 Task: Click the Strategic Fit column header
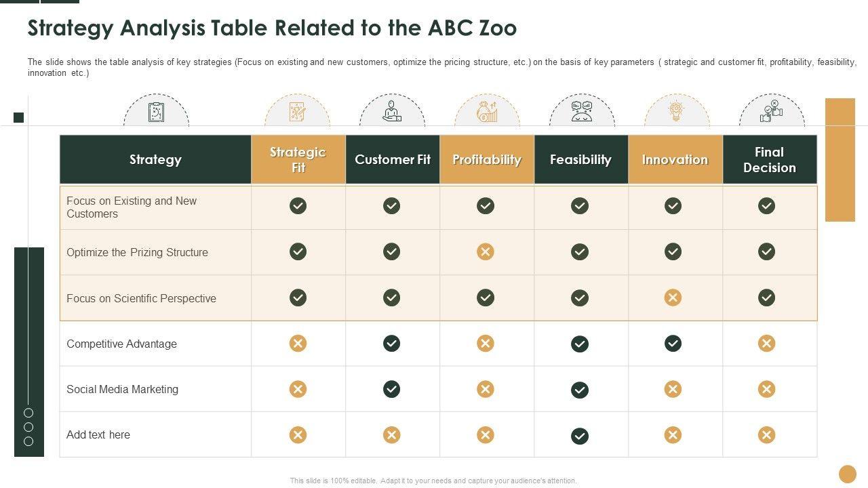click(298, 160)
